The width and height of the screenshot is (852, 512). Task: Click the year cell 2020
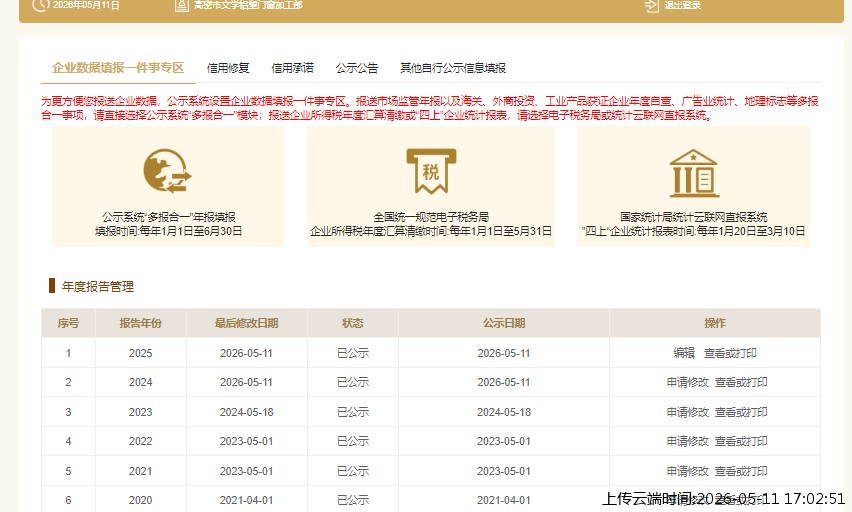coord(140,500)
